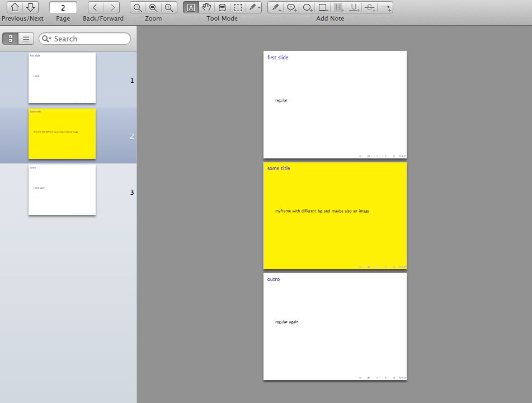Select the Text tool mode
This screenshot has width=532, height=403.
[191, 7]
